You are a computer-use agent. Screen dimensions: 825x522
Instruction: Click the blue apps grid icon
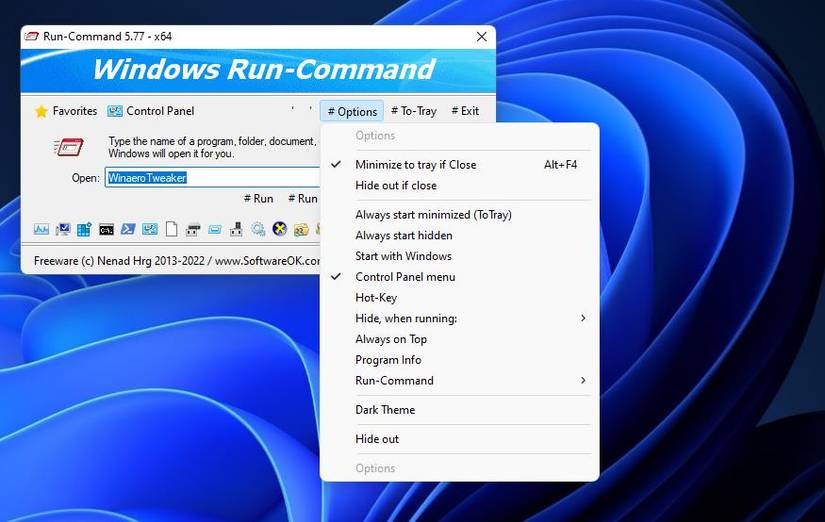[x=84, y=229]
